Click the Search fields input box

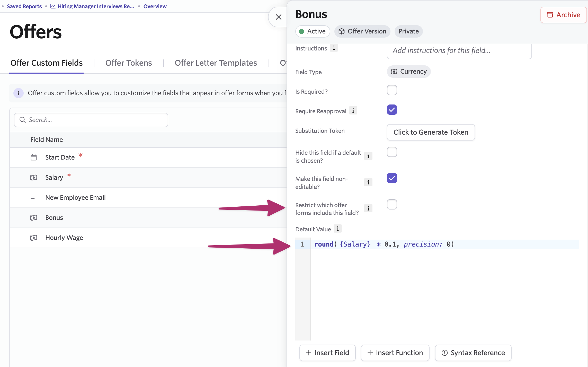91,120
